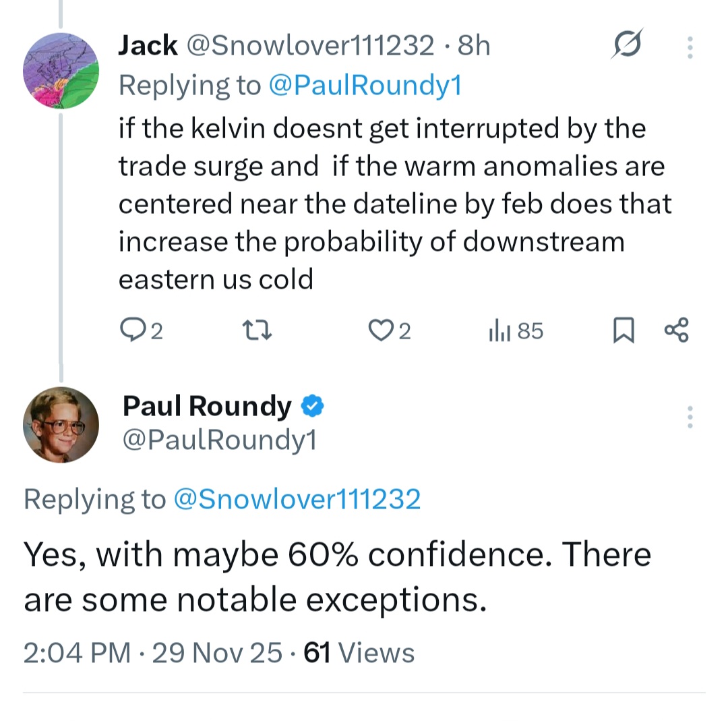Like Jack's tweet with the heart icon
Screen dimensions: 728x721
(382, 330)
